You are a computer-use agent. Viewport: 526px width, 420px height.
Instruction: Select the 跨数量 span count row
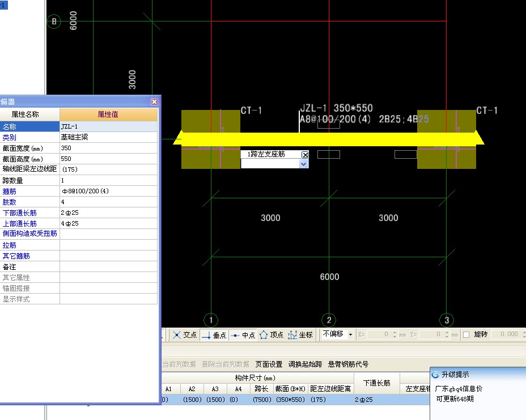point(78,180)
